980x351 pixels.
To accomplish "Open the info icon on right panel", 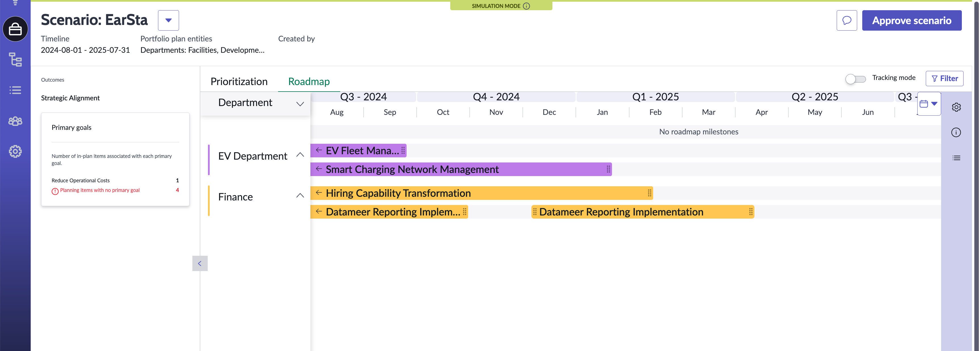I will (956, 132).
